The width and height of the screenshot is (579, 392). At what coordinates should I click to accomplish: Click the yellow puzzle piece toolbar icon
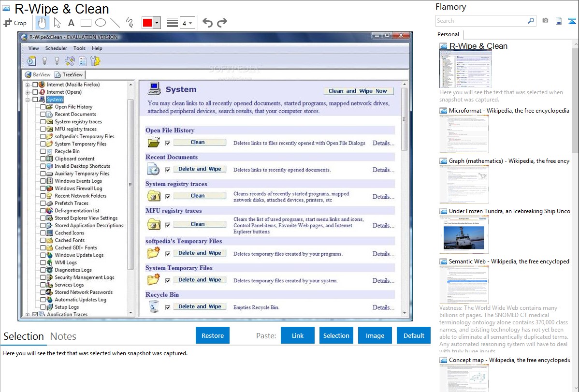point(95,61)
